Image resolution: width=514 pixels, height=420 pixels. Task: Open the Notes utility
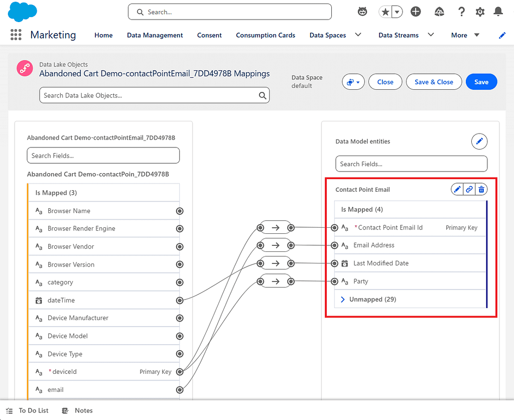click(77, 410)
